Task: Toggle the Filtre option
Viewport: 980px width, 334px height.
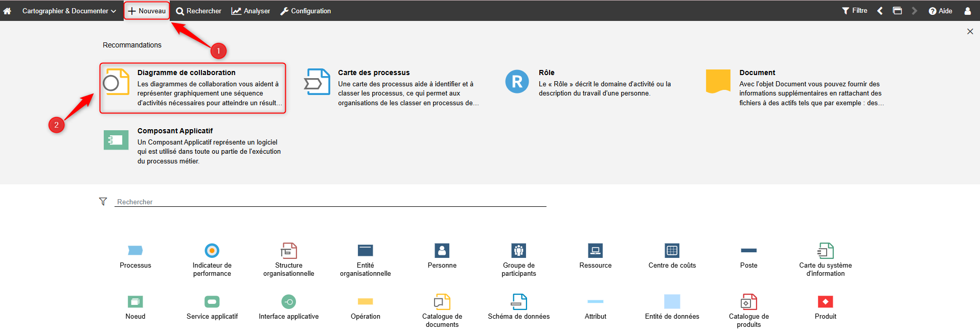Action: [x=854, y=11]
